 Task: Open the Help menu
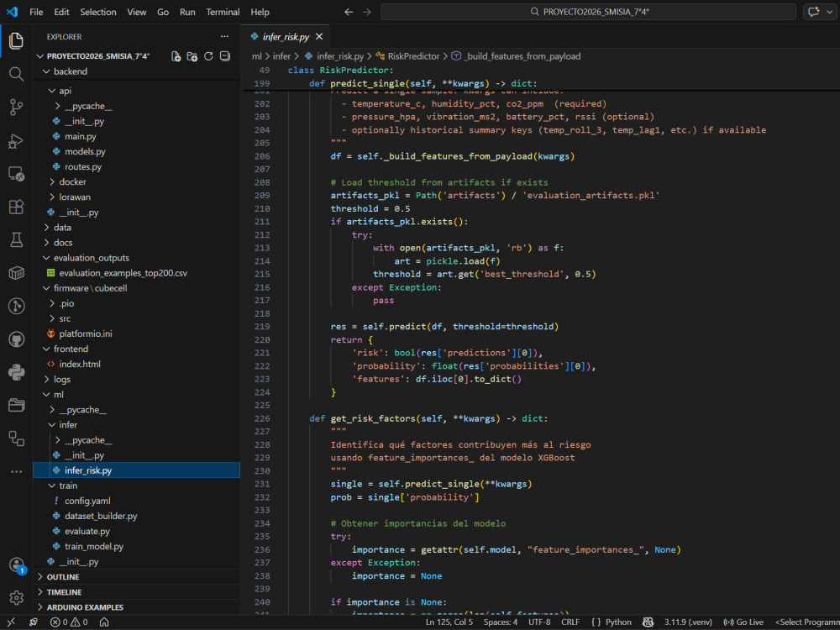(x=260, y=12)
